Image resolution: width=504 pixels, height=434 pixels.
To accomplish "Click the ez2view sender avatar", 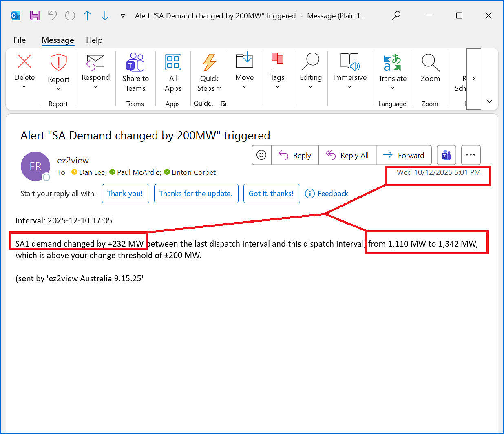I will 35,166.
